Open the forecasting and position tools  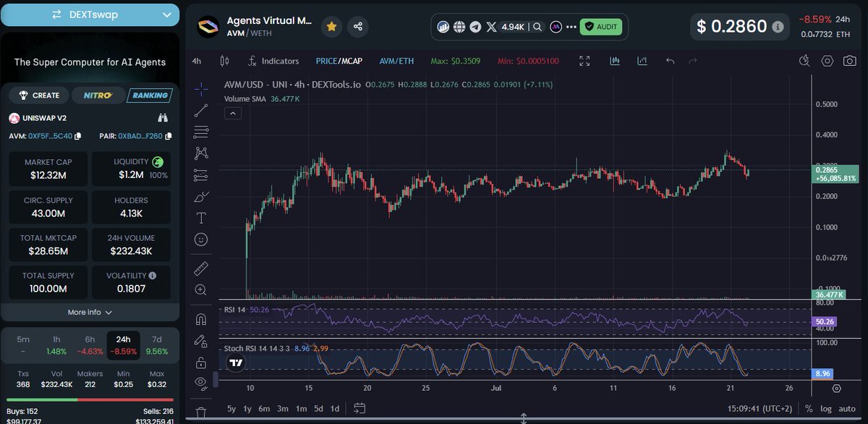(x=201, y=175)
